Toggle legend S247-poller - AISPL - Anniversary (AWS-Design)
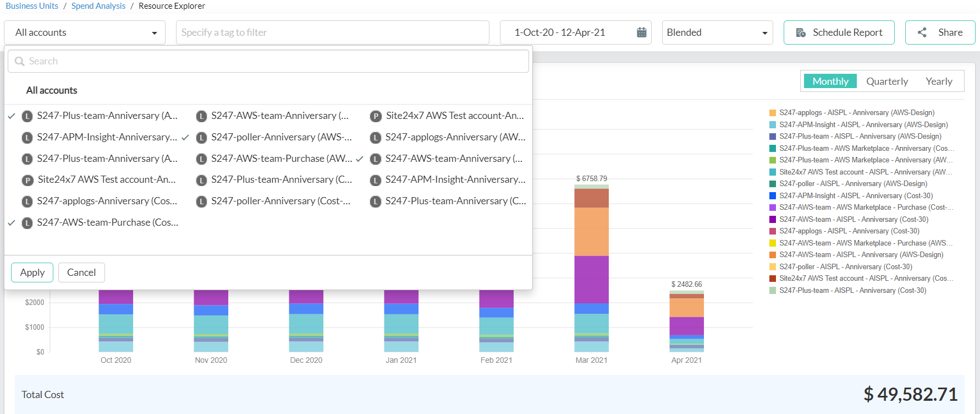 [853, 184]
